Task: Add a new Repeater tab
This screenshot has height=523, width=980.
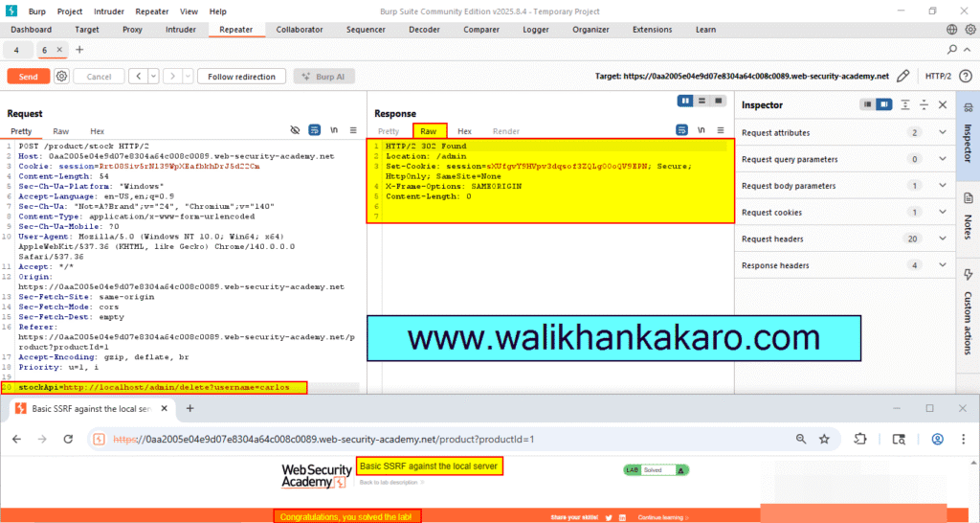Action: 79,50
